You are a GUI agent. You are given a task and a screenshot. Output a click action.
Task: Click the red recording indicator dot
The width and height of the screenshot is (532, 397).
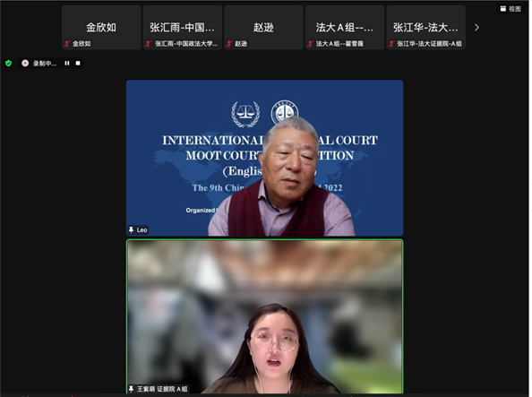pyautogui.click(x=25, y=63)
